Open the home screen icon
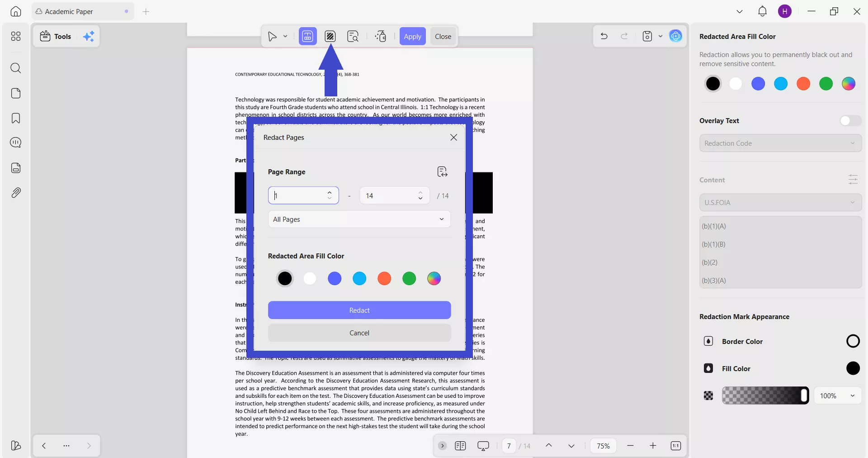Image resolution: width=868 pixels, height=458 pixels. tap(16, 11)
